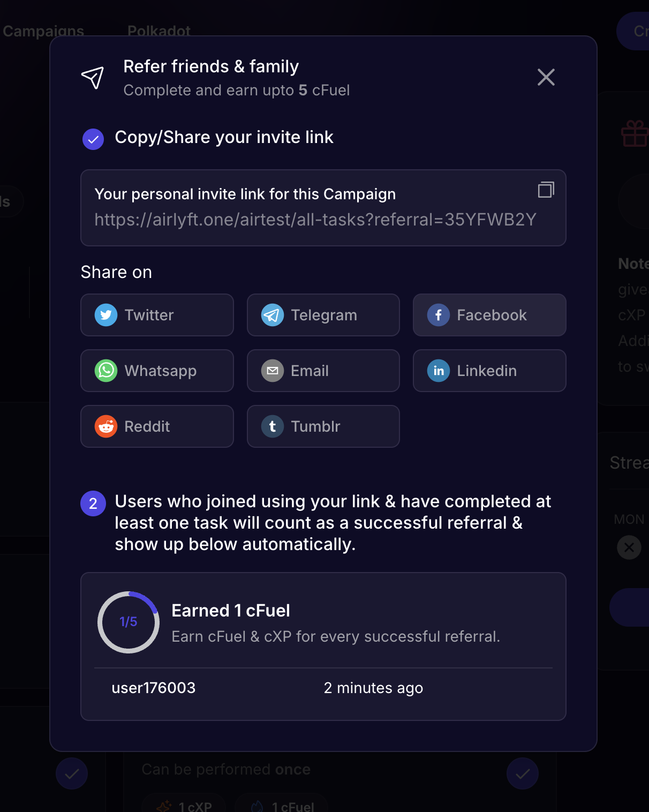Click the step 2 number badge
Screen dimensions: 649x812
[93, 503]
